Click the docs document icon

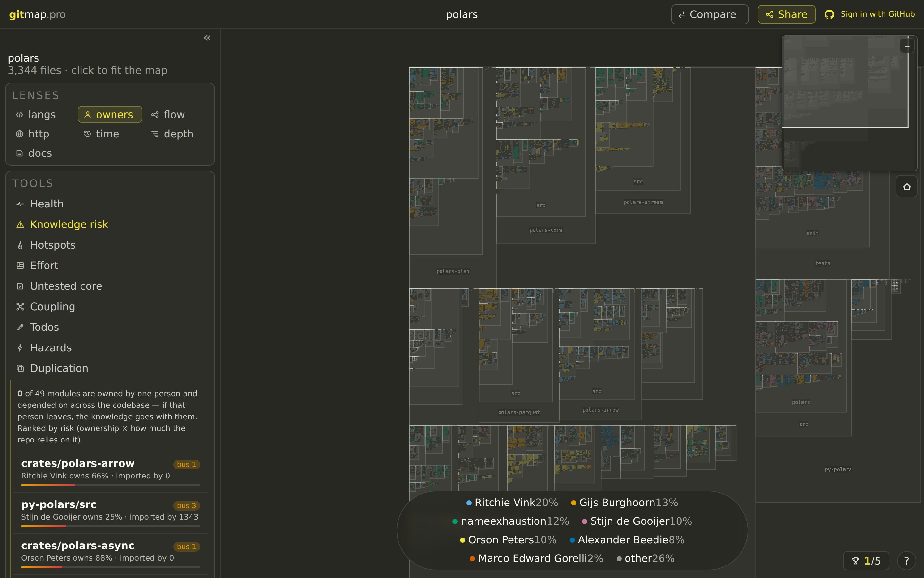click(20, 153)
